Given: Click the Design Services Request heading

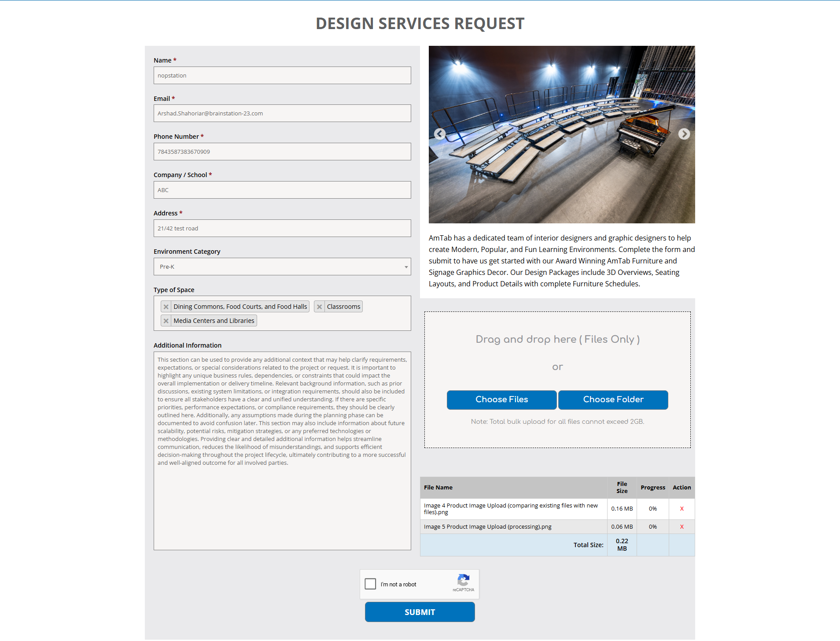Looking at the screenshot, I should point(420,23).
